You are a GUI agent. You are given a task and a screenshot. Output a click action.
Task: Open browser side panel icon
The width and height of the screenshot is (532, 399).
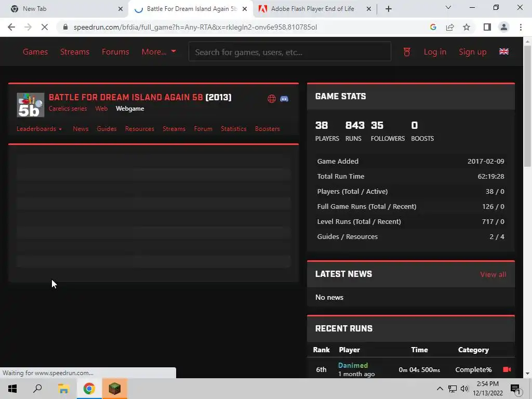(x=487, y=27)
